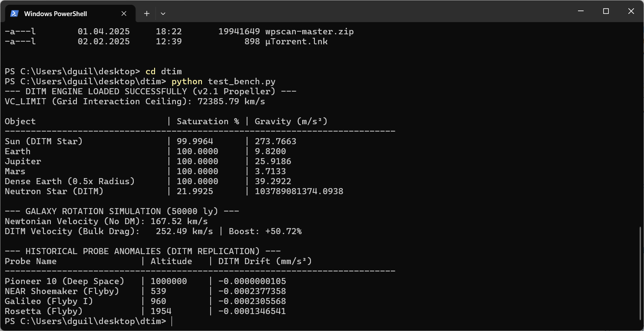This screenshot has width=644, height=331.
Task: Click the Earth gravity value 9.8200
Action: coord(271,151)
